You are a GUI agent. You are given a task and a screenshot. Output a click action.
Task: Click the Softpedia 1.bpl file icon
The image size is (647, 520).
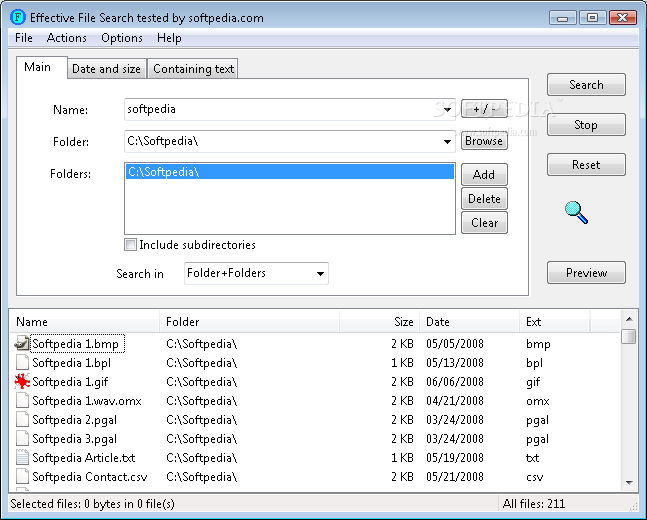coord(22,362)
